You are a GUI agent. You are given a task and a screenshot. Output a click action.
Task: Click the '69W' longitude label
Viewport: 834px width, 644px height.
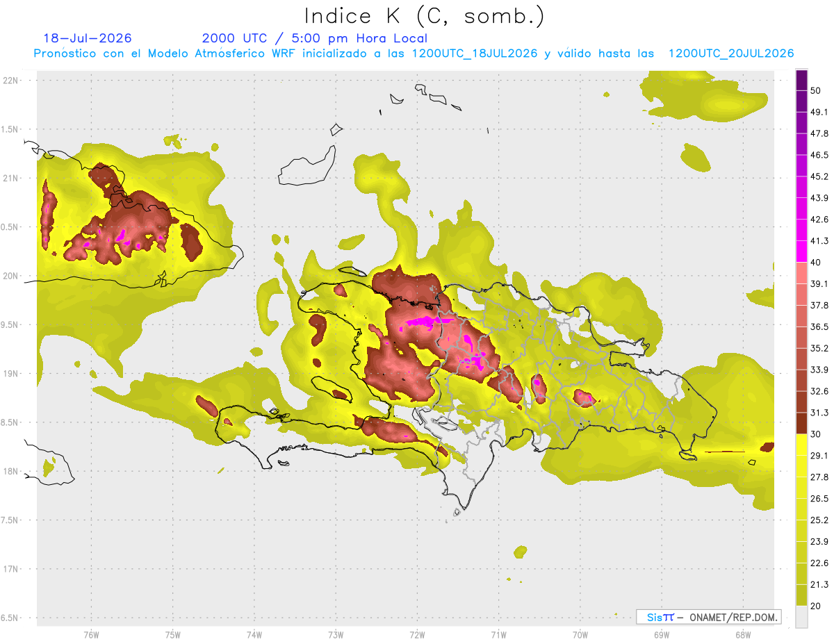(661, 634)
